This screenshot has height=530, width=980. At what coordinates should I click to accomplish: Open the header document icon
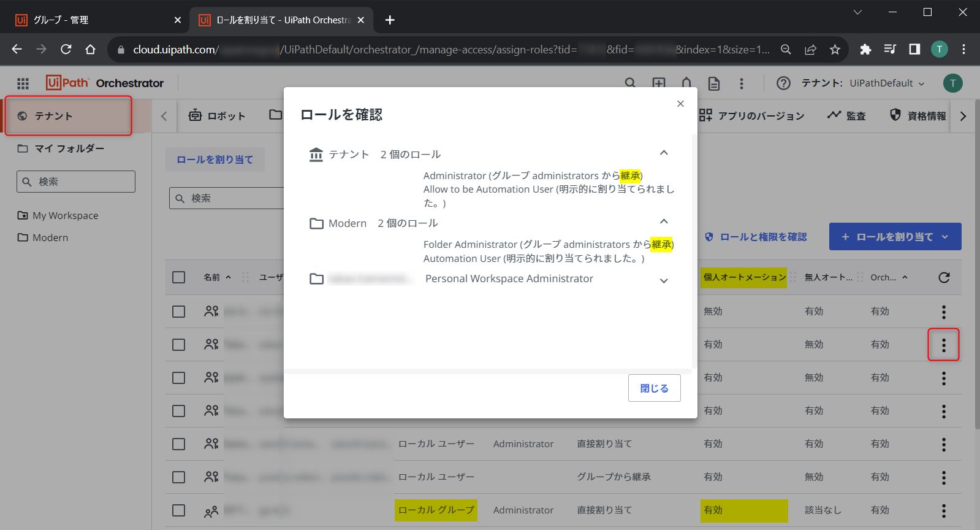pos(714,83)
